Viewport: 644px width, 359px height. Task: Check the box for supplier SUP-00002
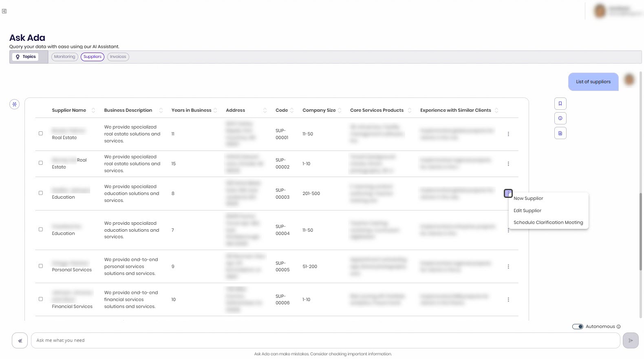(x=41, y=163)
